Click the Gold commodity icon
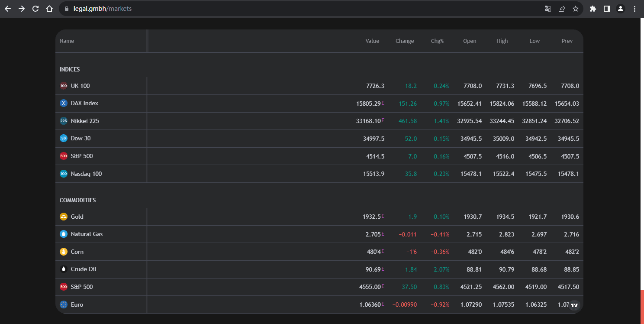The height and width of the screenshot is (324, 644). [64, 217]
